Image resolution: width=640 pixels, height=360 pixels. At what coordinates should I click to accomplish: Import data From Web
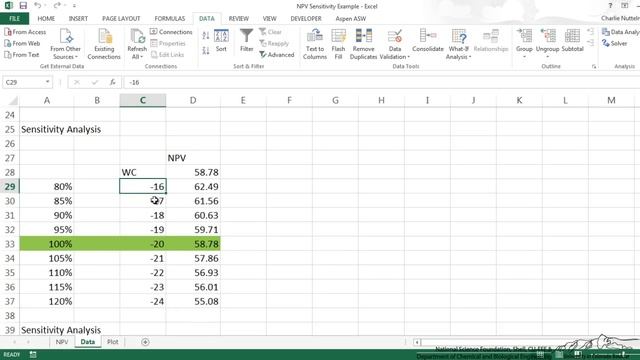click(x=22, y=43)
